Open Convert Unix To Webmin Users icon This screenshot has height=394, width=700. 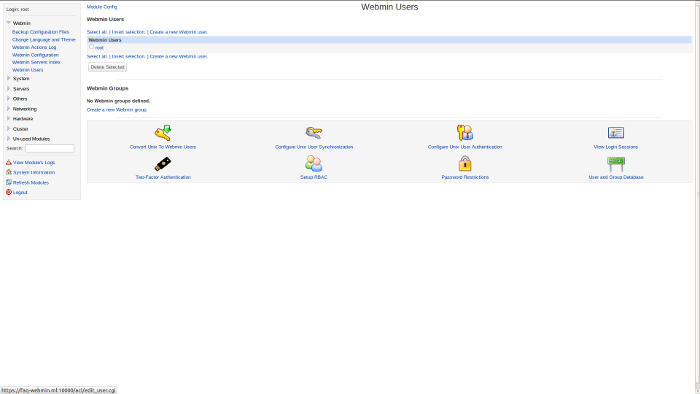click(163, 133)
